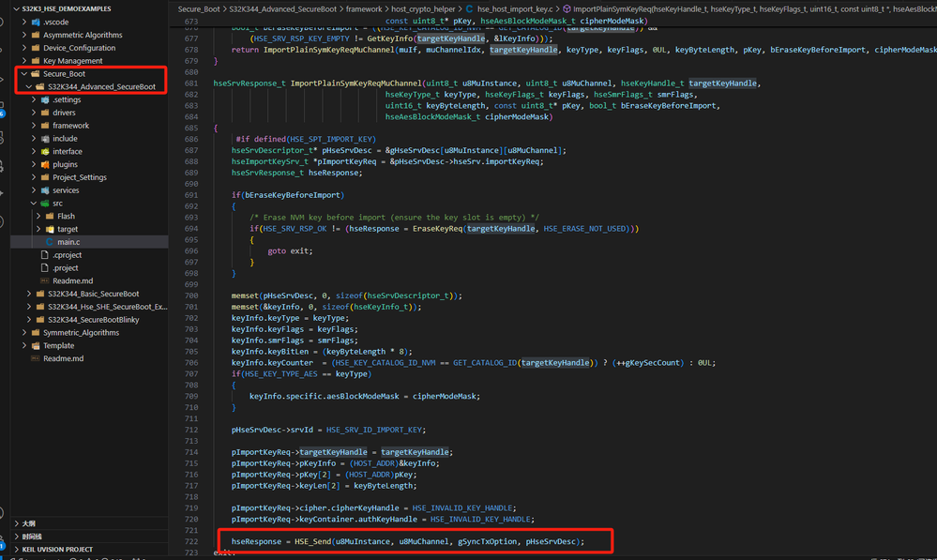Image resolution: width=937 pixels, height=560 pixels.
Task: Click line number 700 in gutter
Action: point(191,295)
